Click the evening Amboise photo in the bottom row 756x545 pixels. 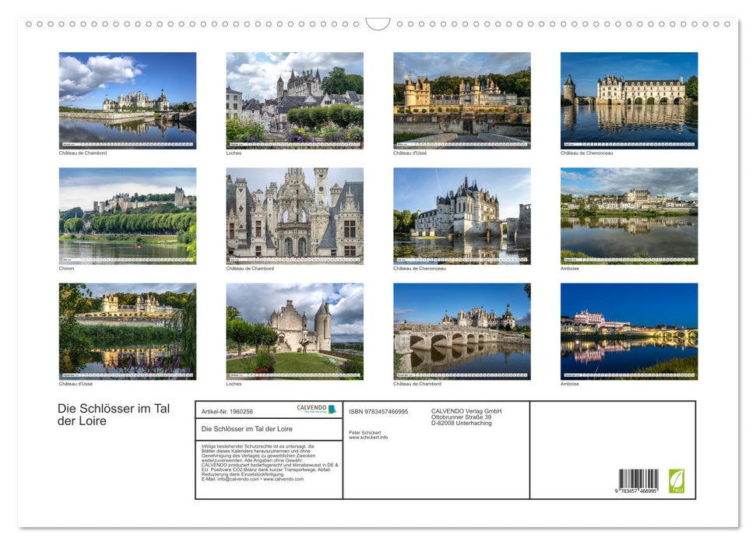(x=629, y=330)
